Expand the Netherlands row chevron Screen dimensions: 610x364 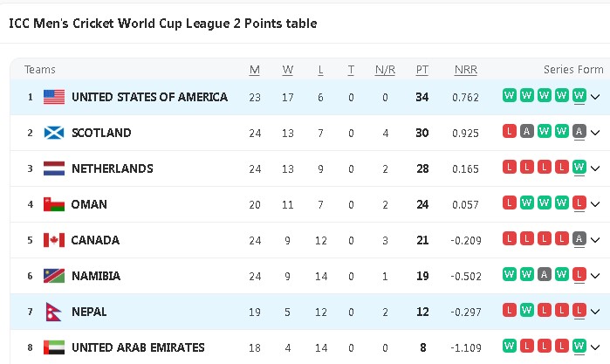point(595,169)
